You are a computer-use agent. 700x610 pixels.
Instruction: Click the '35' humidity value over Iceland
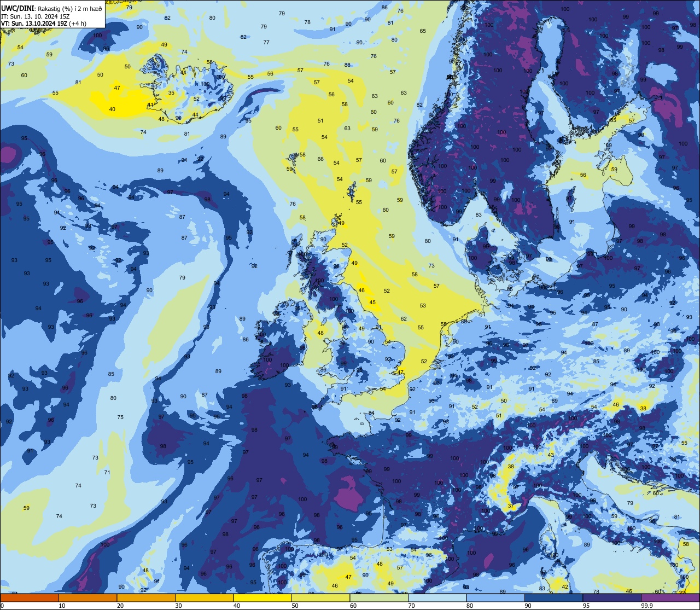coord(171,93)
